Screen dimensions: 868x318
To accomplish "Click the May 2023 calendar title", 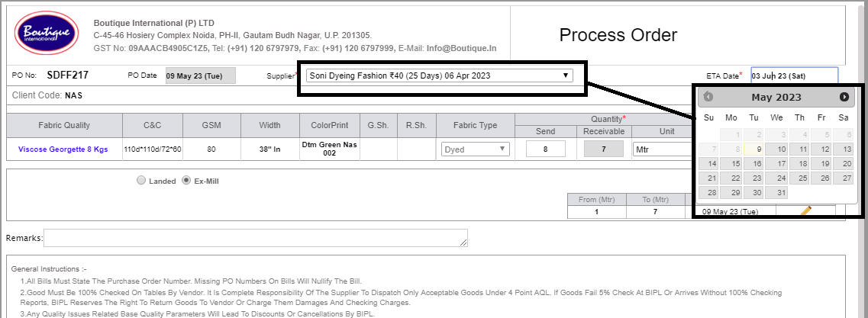I will coord(776,98).
